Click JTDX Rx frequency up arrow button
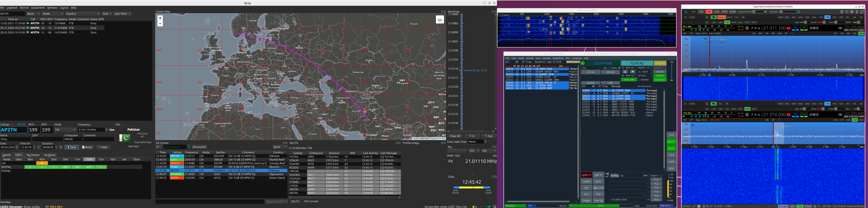The width and height of the screenshot is (868, 208). coord(625,72)
